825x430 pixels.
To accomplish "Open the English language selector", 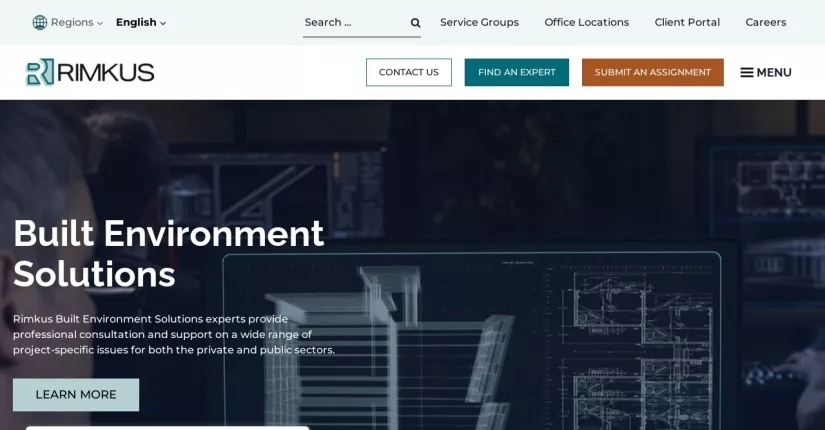I will [x=141, y=22].
